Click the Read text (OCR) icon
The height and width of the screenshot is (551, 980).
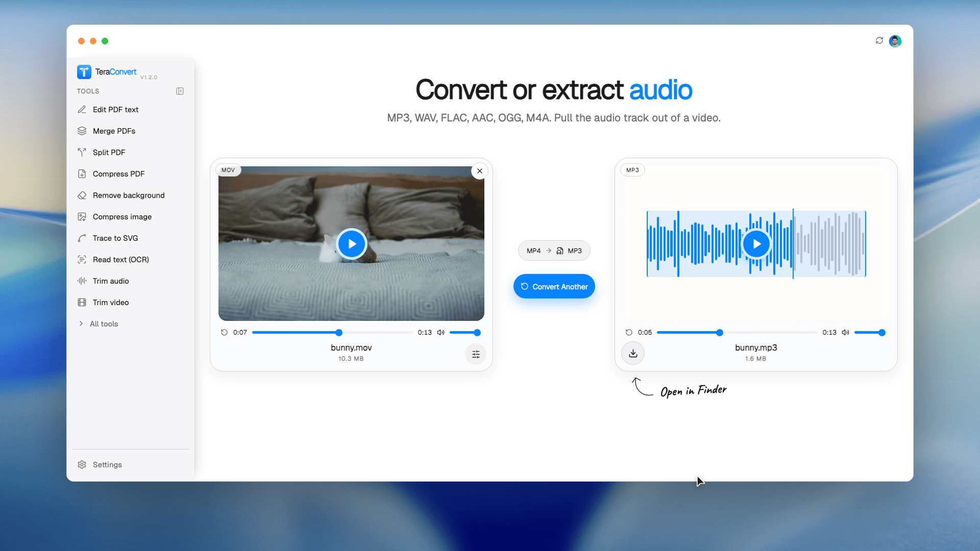tap(82, 260)
